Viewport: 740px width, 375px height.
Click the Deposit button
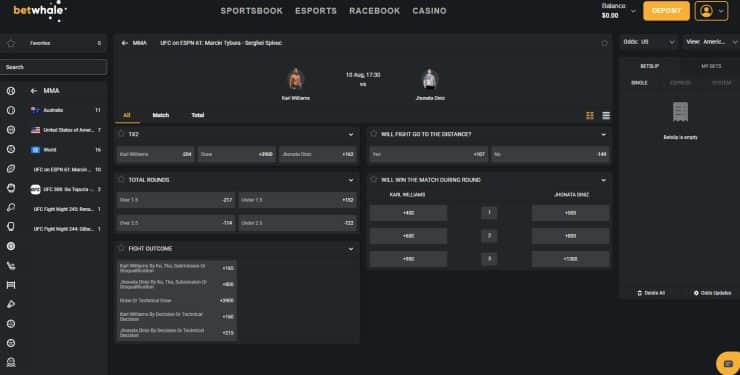coord(666,11)
